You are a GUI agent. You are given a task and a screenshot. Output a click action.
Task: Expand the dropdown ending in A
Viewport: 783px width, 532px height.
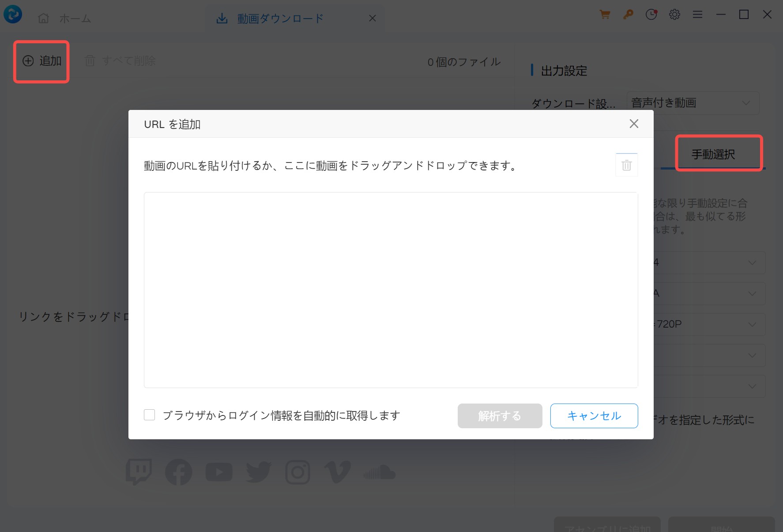click(709, 293)
